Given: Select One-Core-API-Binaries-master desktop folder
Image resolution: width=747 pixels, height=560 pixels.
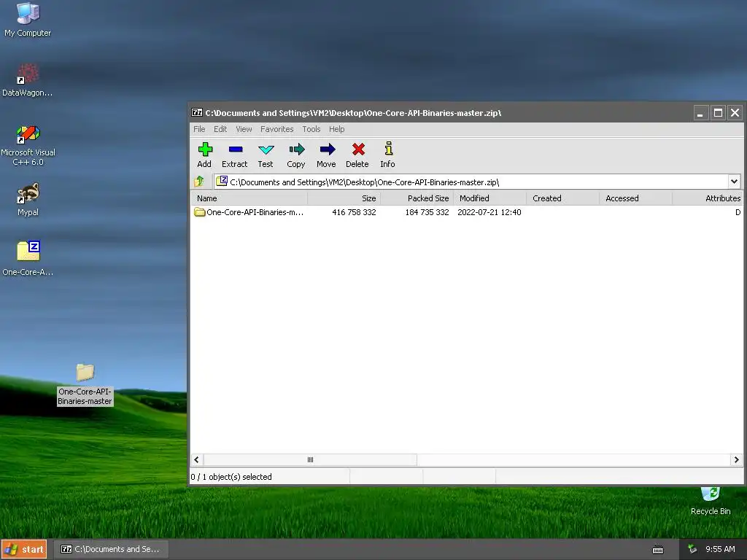Looking at the screenshot, I should click(85, 384).
